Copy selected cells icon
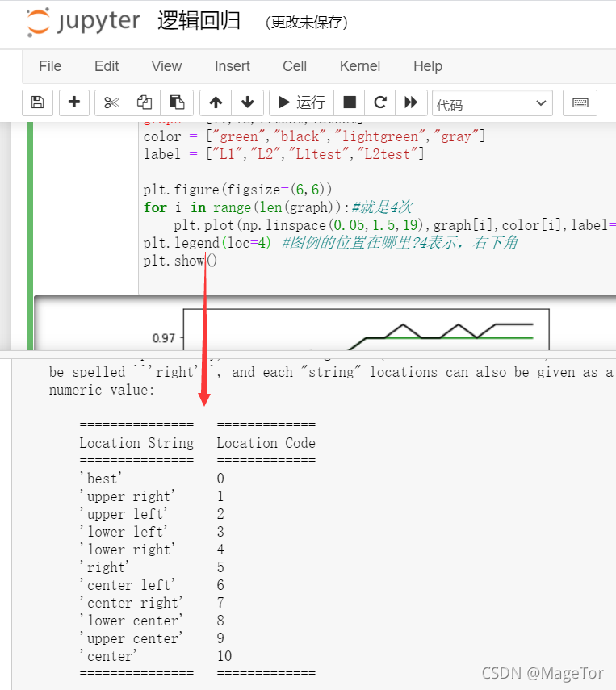The width and height of the screenshot is (616, 690). [144, 102]
